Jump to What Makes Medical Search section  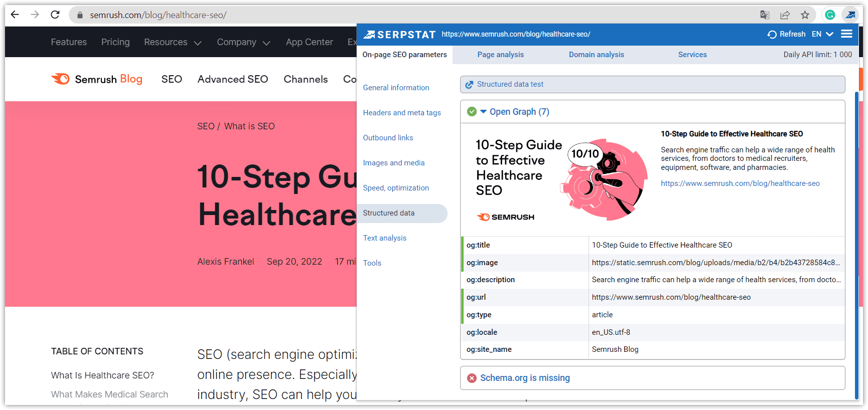109,394
